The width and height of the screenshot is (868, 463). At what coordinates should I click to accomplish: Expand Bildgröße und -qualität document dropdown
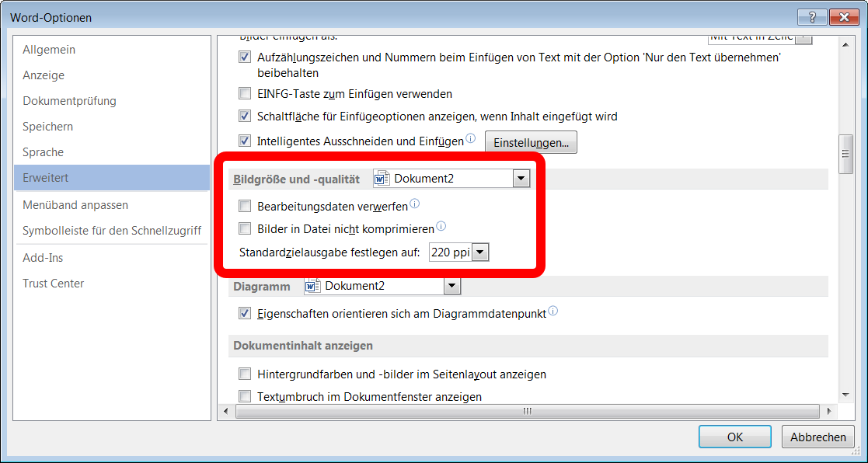coord(521,179)
